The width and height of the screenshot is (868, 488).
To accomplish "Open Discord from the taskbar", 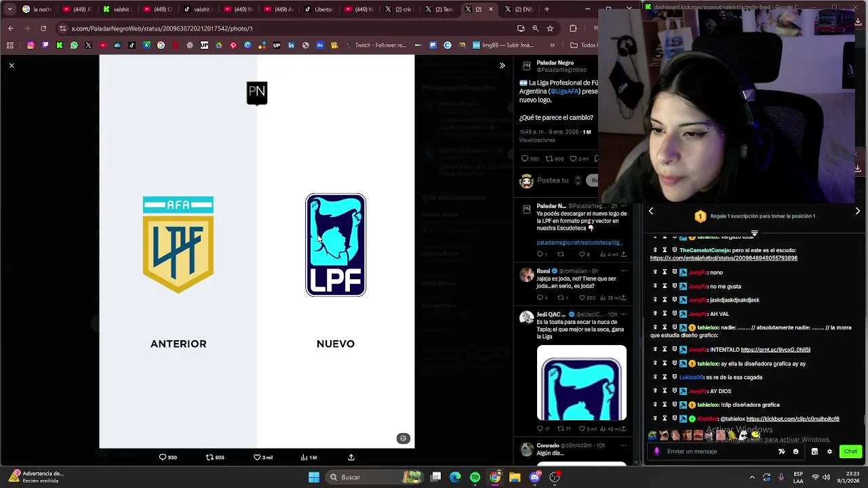I will pyautogui.click(x=535, y=477).
